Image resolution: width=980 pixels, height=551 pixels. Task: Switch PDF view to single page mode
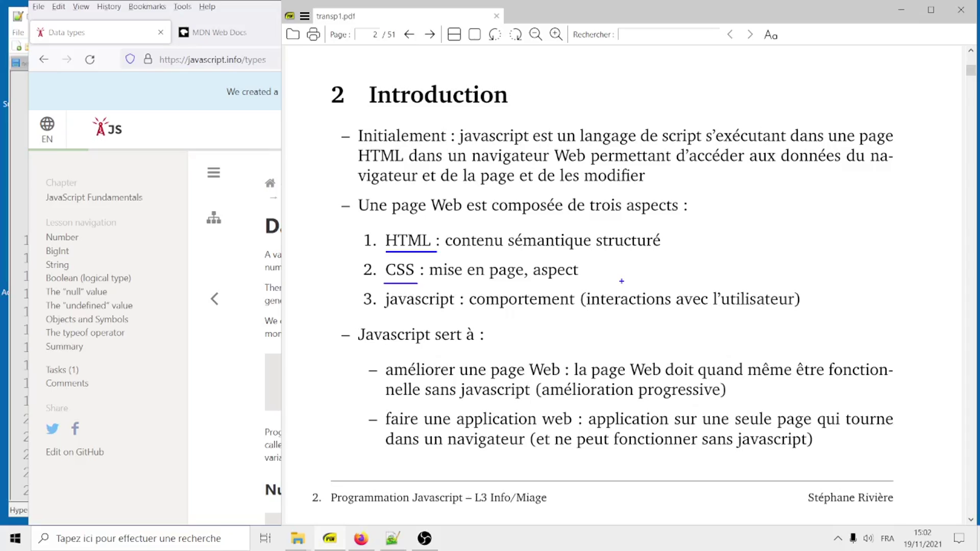475,34
